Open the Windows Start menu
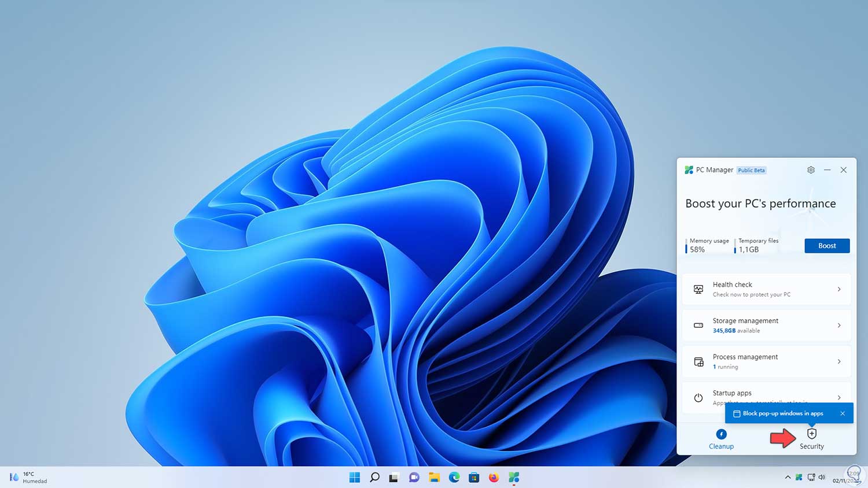The image size is (868, 488). click(x=355, y=477)
